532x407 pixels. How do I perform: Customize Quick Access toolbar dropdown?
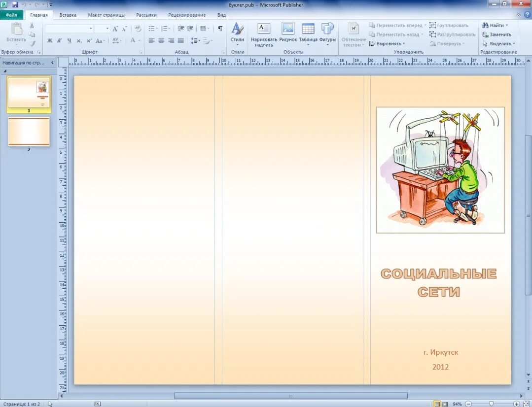pos(51,5)
